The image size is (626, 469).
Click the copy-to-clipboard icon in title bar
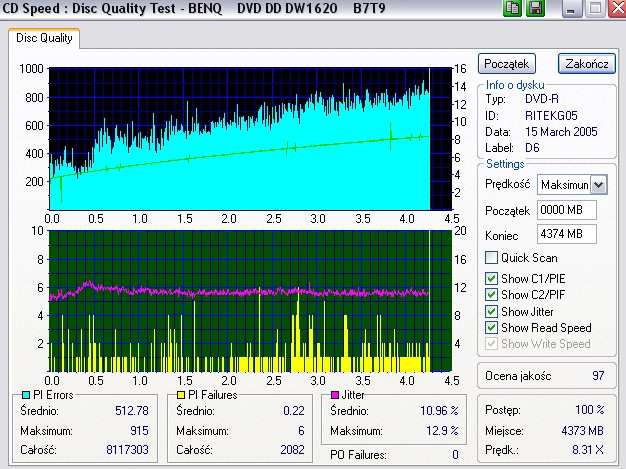pos(512,8)
